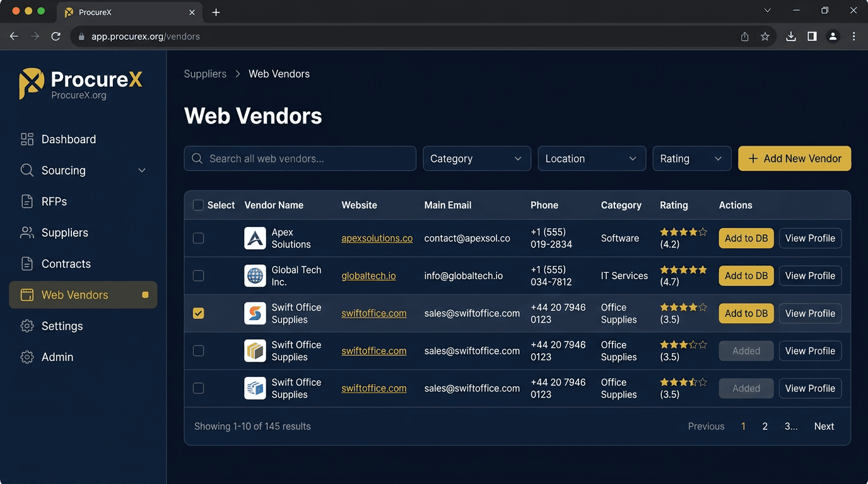Screen dimensions: 868x484
Task: Click the Admin gear icon
Action: 27,357
